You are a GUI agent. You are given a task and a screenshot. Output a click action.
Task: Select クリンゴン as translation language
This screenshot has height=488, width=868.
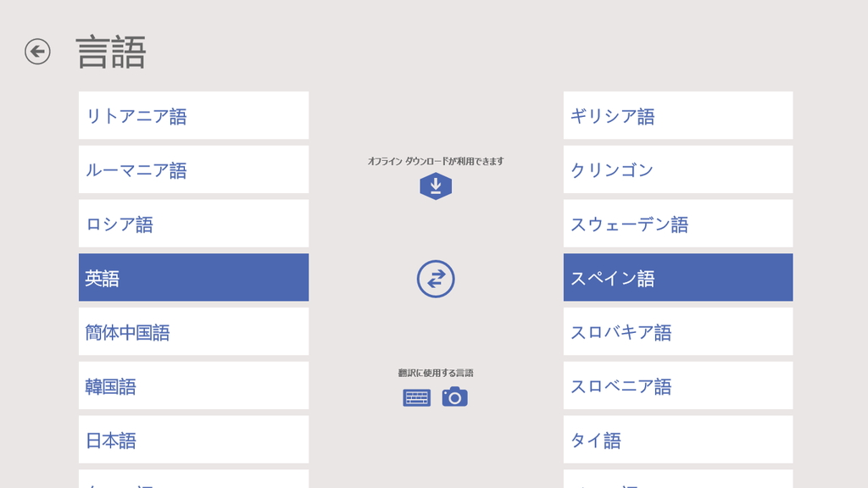coord(677,169)
